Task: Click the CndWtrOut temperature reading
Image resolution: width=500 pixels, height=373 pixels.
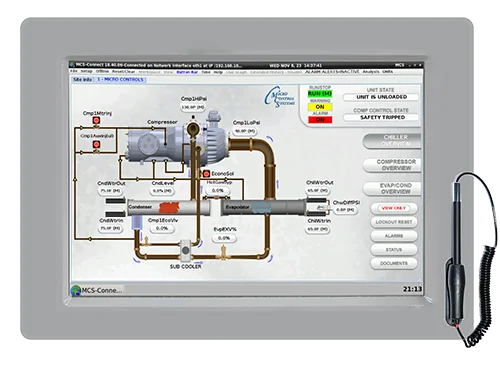Action: pos(111,191)
